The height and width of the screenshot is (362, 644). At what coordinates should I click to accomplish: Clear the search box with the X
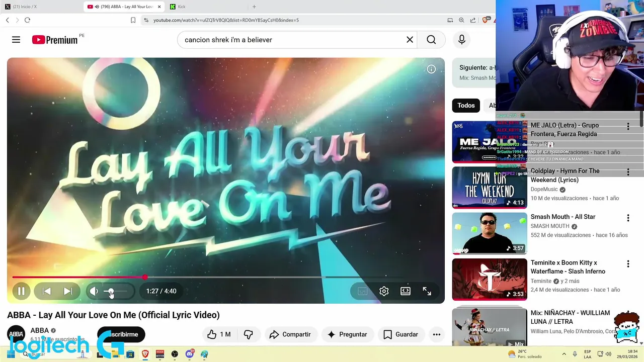click(x=410, y=40)
